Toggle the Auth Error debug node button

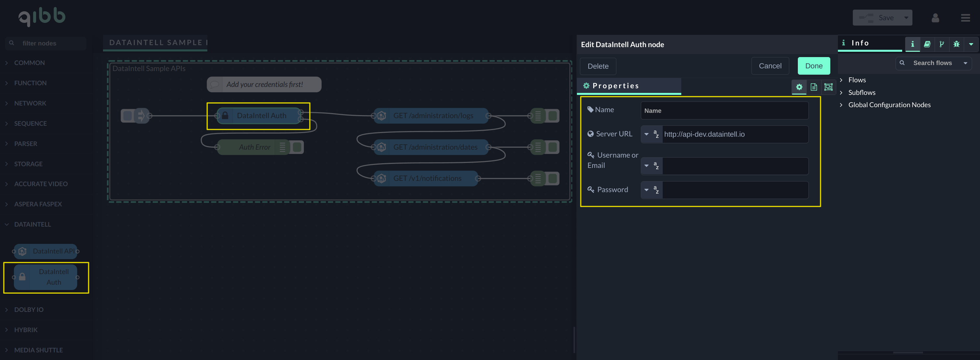pyautogui.click(x=297, y=147)
